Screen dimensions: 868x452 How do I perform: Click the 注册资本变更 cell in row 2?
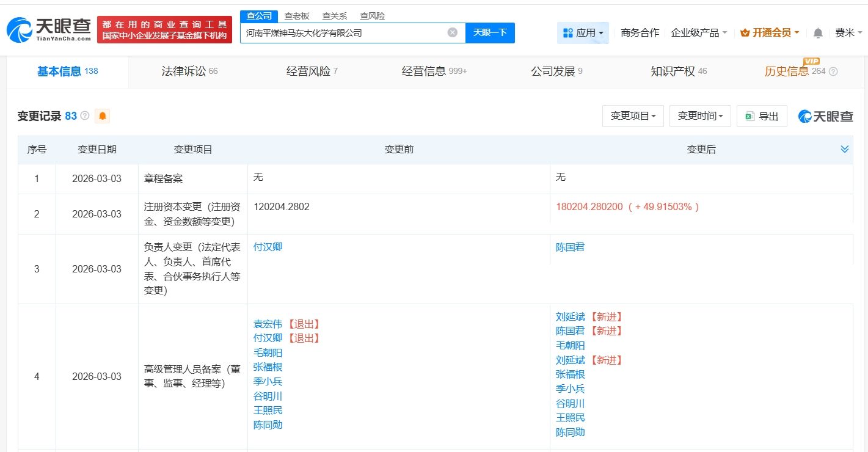tap(193, 214)
